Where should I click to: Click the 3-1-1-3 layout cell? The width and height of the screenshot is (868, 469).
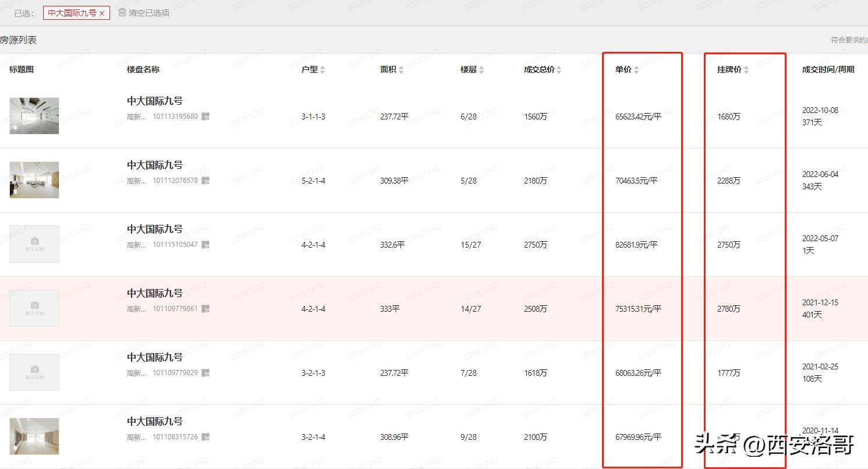(x=313, y=117)
